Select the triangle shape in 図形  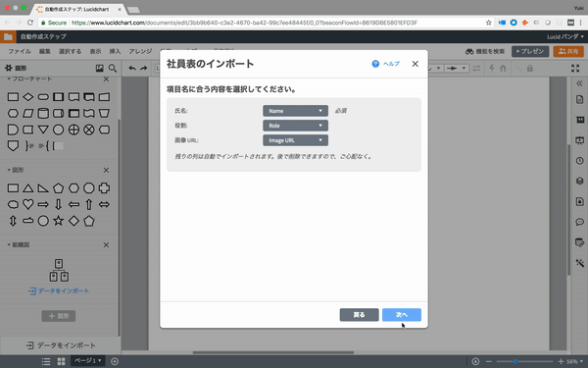tap(28, 188)
